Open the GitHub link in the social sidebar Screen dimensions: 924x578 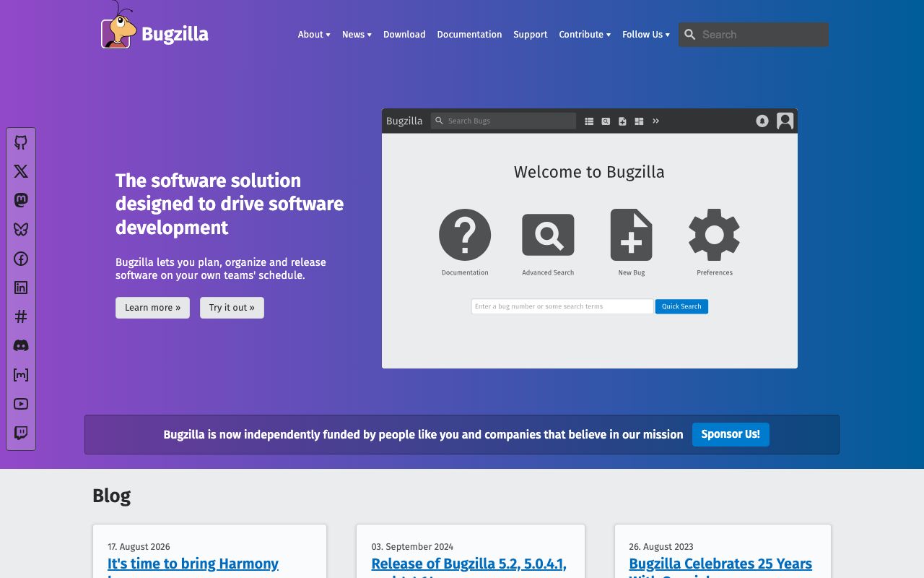click(21, 142)
